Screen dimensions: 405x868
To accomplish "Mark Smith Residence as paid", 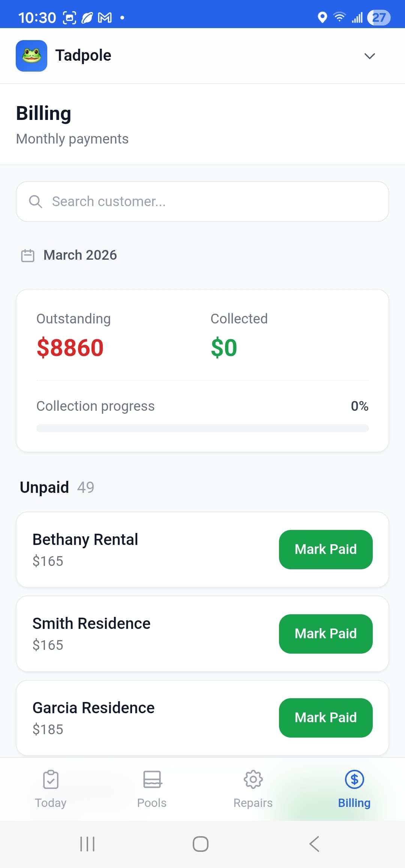I will pyautogui.click(x=325, y=634).
